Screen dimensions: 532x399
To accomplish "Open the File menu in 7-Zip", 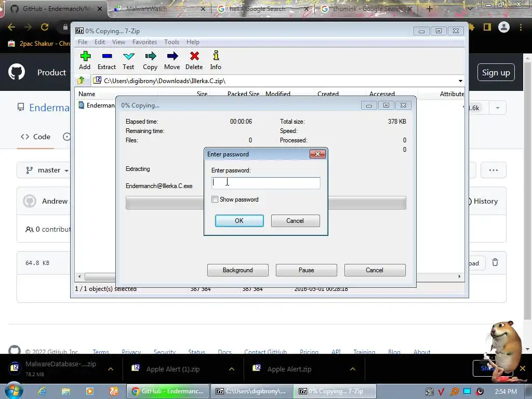I will [x=83, y=42].
